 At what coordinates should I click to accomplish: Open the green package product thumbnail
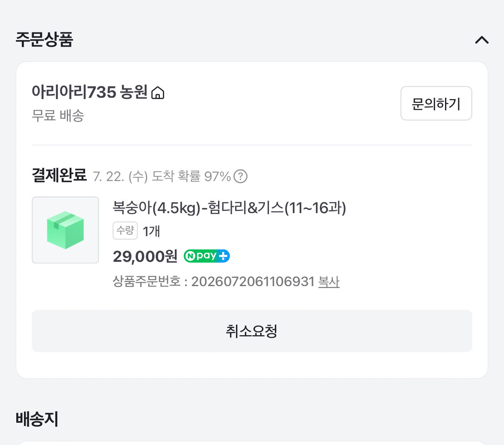[x=65, y=230]
